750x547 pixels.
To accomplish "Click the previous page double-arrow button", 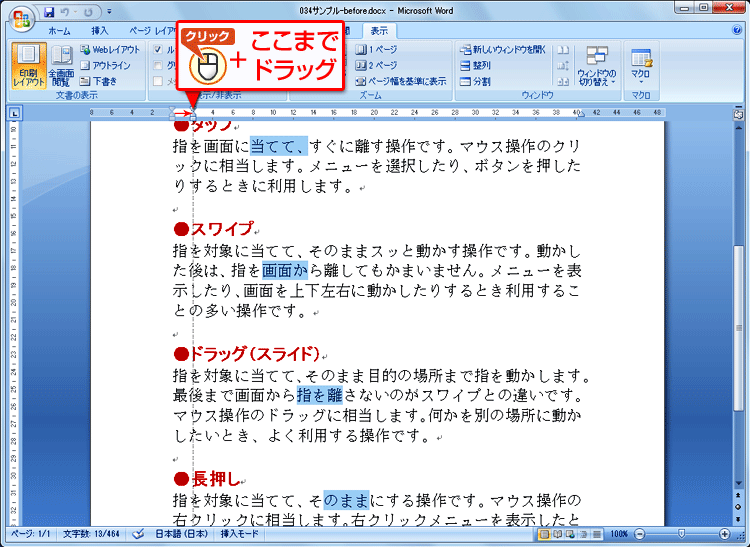I will pyautogui.click(x=739, y=495).
